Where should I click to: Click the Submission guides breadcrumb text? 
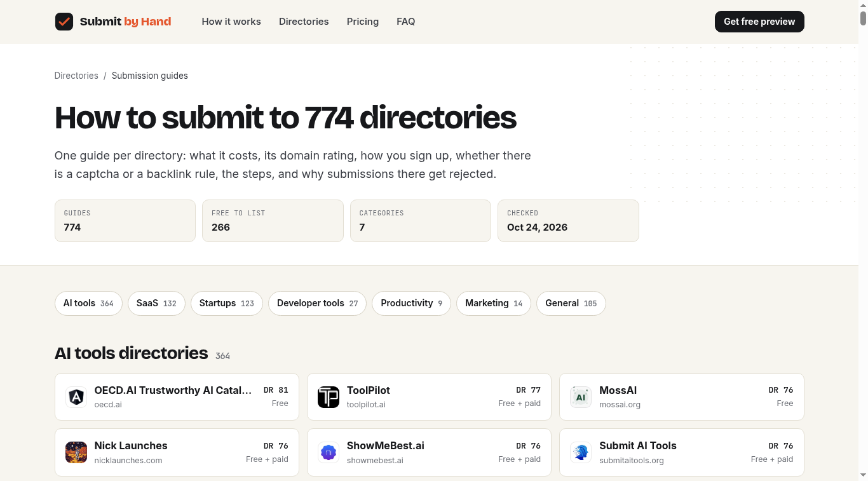coord(150,76)
